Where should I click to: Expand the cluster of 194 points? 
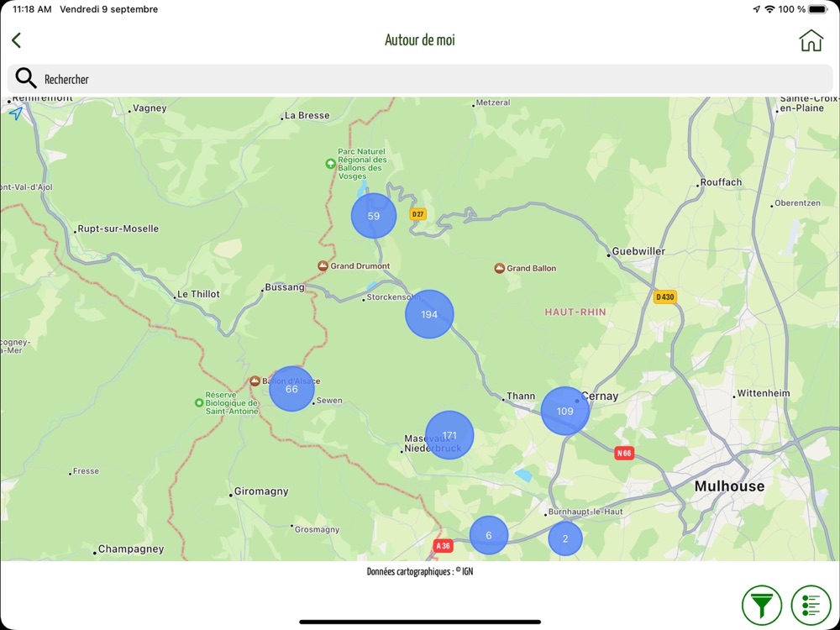429,314
